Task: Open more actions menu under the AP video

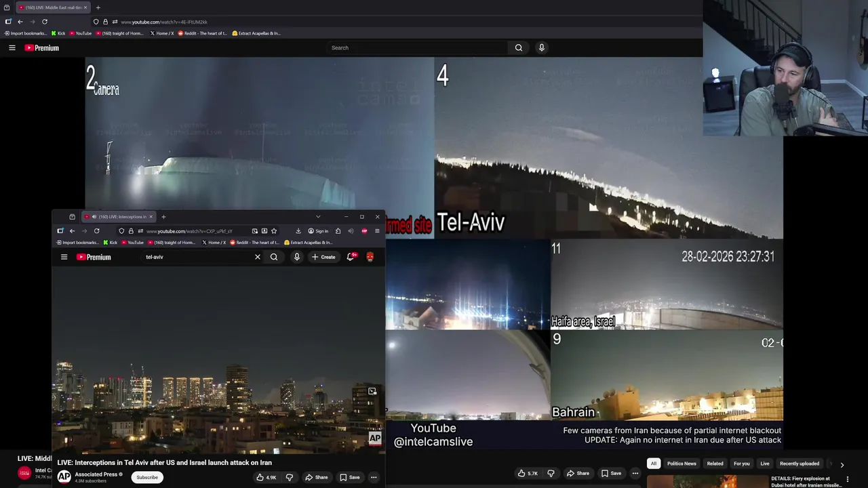Action: coord(374,477)
